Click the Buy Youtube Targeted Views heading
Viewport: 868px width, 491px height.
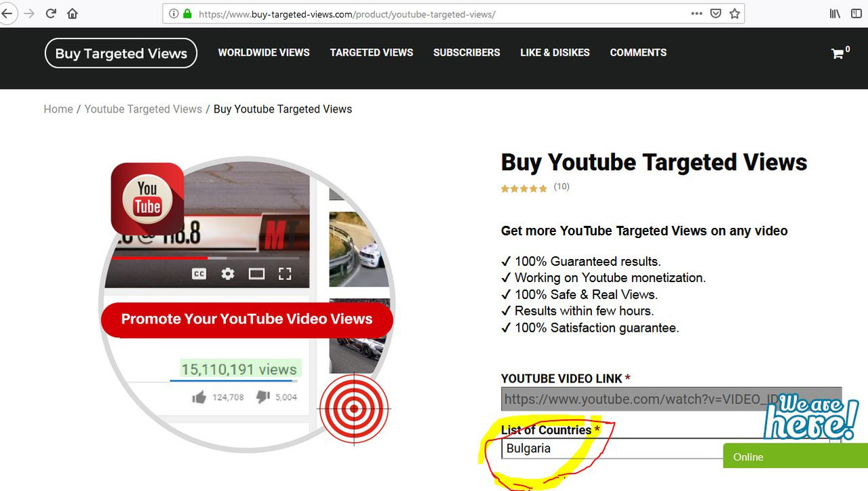(654, 162)
